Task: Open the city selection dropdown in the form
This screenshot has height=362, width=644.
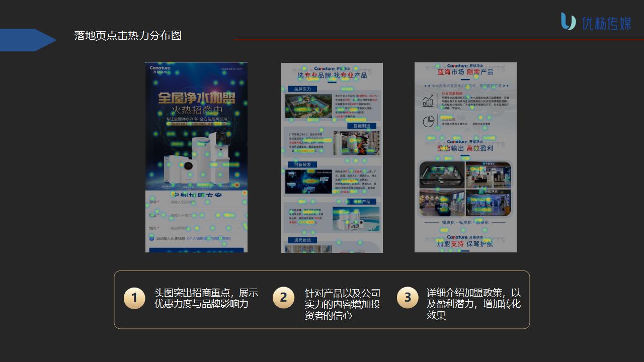Action: pos(206,228)
